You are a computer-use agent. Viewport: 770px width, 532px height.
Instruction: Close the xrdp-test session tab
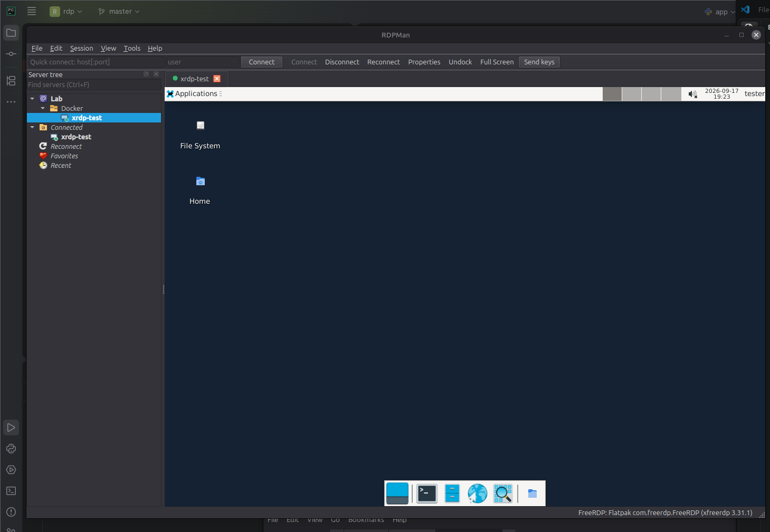point(217,79)
